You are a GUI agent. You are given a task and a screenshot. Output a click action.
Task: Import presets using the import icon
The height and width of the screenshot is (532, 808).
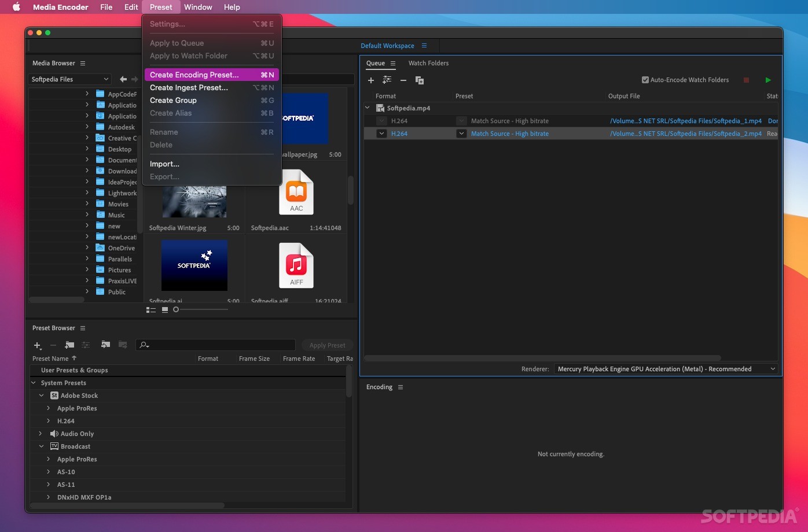(105, 345)
